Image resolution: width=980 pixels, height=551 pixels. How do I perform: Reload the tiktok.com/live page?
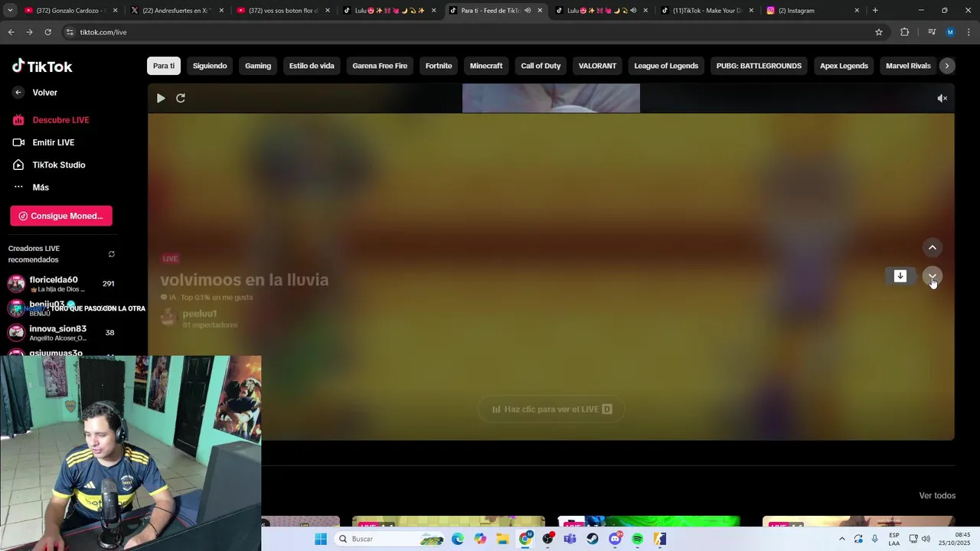[x=47, y=32]
